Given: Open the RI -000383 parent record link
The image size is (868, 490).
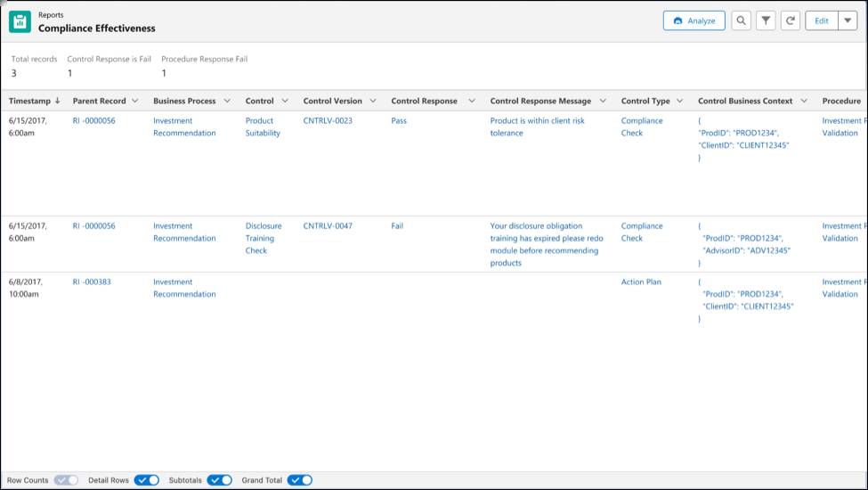Looking at the screenshot, I should click(x=92, y=282).
